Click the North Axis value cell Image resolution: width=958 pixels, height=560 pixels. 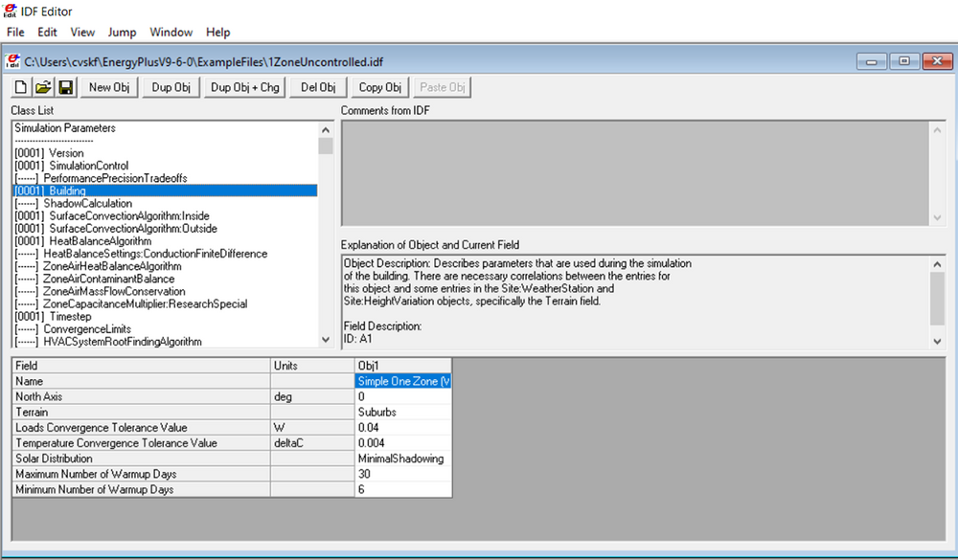[402, 396]
